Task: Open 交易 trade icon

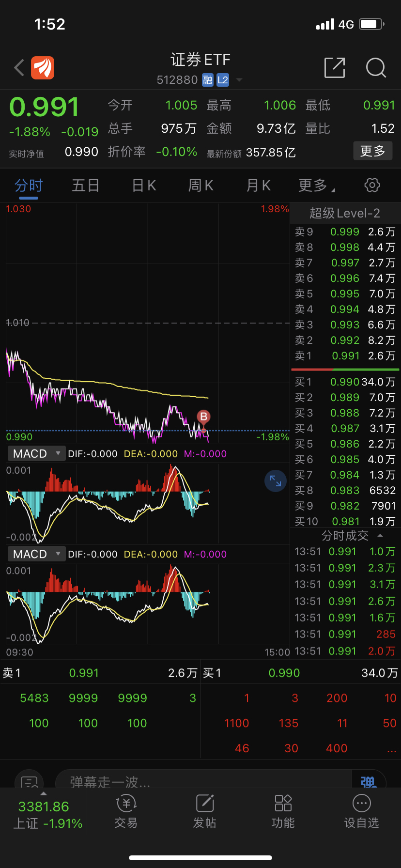Action: click(126, 811)
